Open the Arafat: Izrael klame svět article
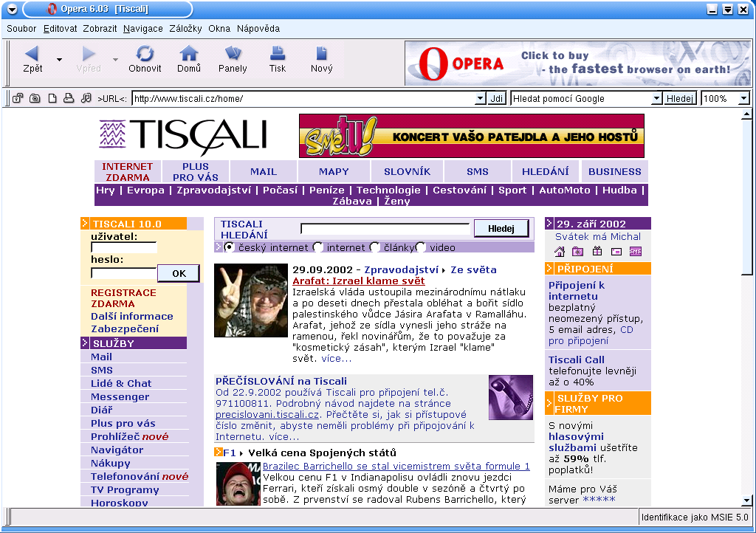756x533 pixels. click(x=358, y=281)
